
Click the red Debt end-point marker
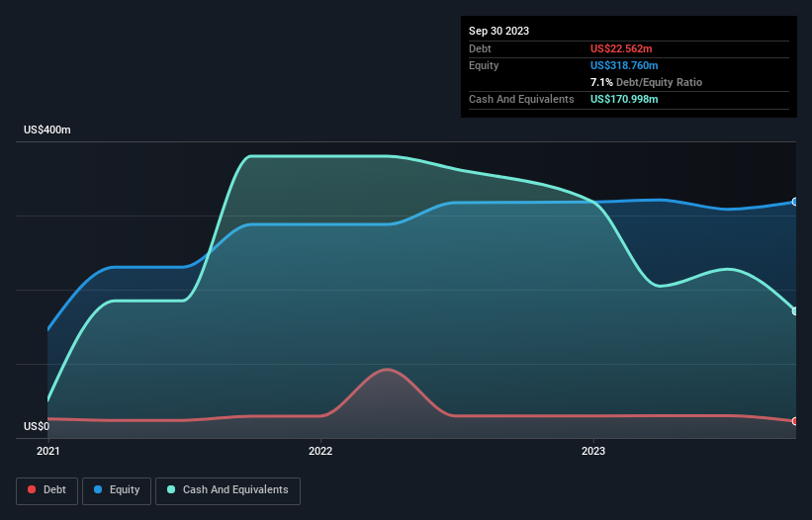[795, 421]
